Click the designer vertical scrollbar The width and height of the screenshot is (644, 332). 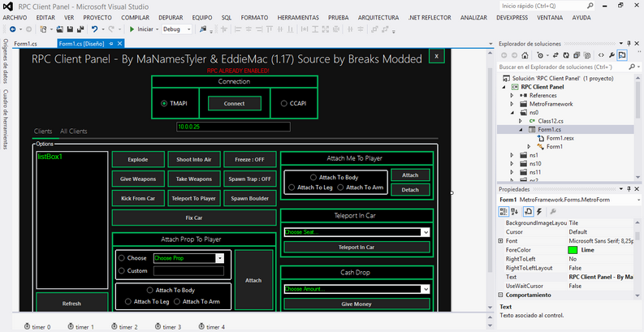click(490, 180)
